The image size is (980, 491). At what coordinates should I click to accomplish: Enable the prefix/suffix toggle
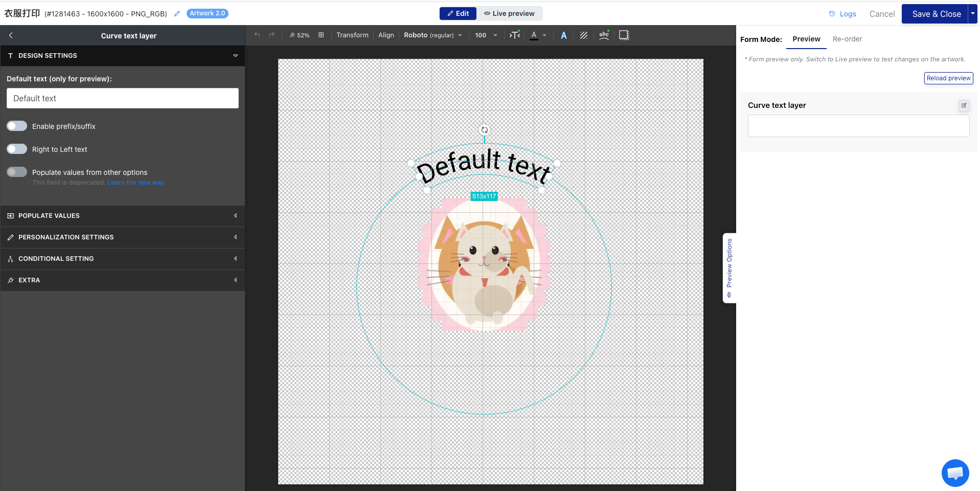[17, 126]
